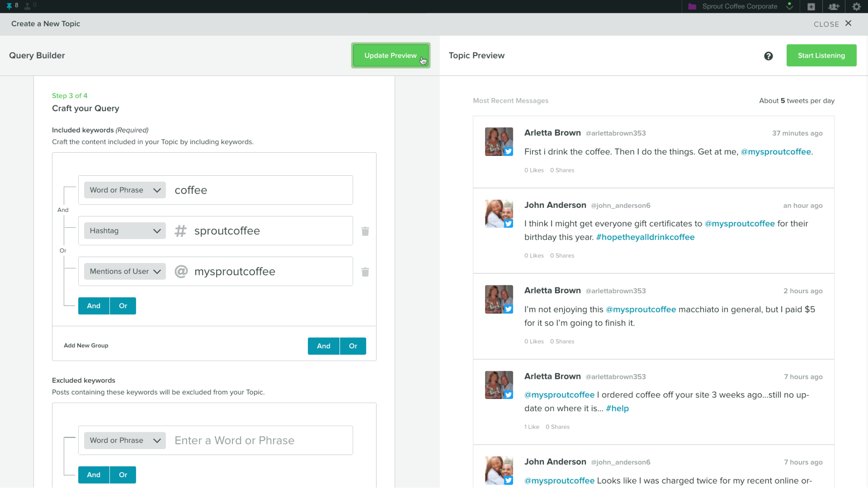Expand the excluded keywords Word or Phrase dropdown
The image size is (868, 488).
[125, 440]
